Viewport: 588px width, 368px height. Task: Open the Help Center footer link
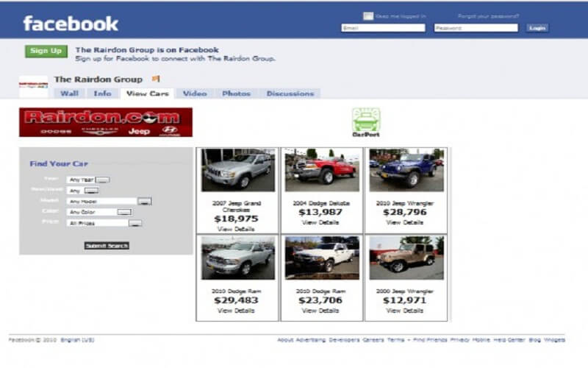pyautogui.click(x=509, y=340)
